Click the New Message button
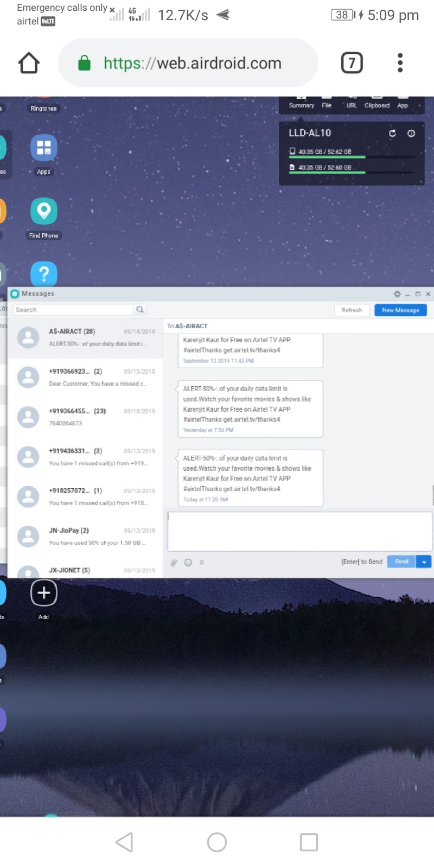The height and width of the screenshot is (868, 434). tap(400, 310)
